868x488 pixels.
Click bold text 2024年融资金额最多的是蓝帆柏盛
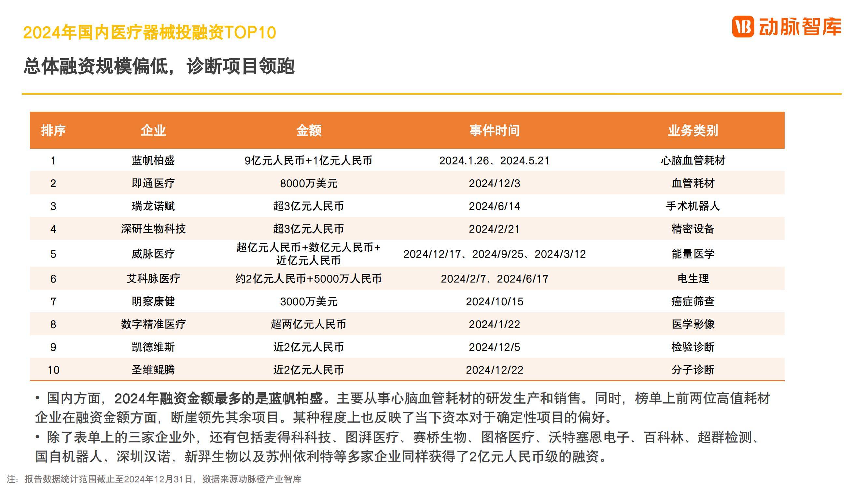[218, 399]
